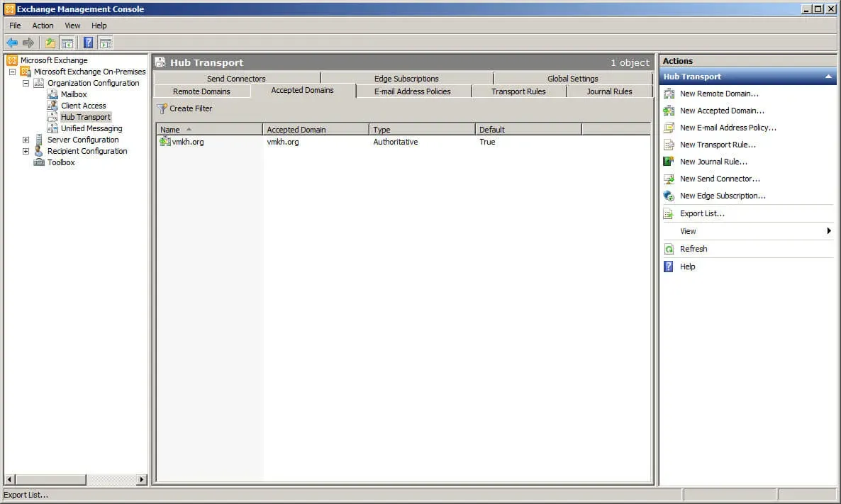Image resolution: width=841 pixels, height=504 pixels.
Task: Toggle the Show/Hide Console Tree toolbar icon
Action: 67,43
